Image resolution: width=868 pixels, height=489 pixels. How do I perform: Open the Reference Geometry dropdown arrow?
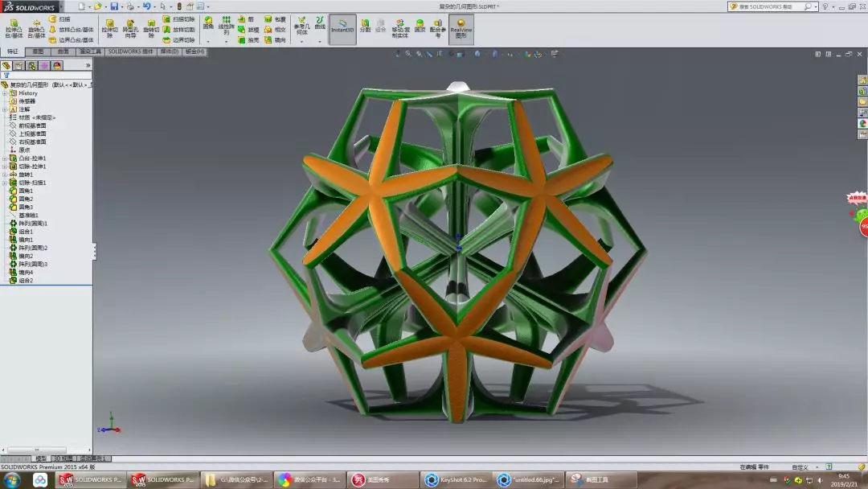click(301, 41)
